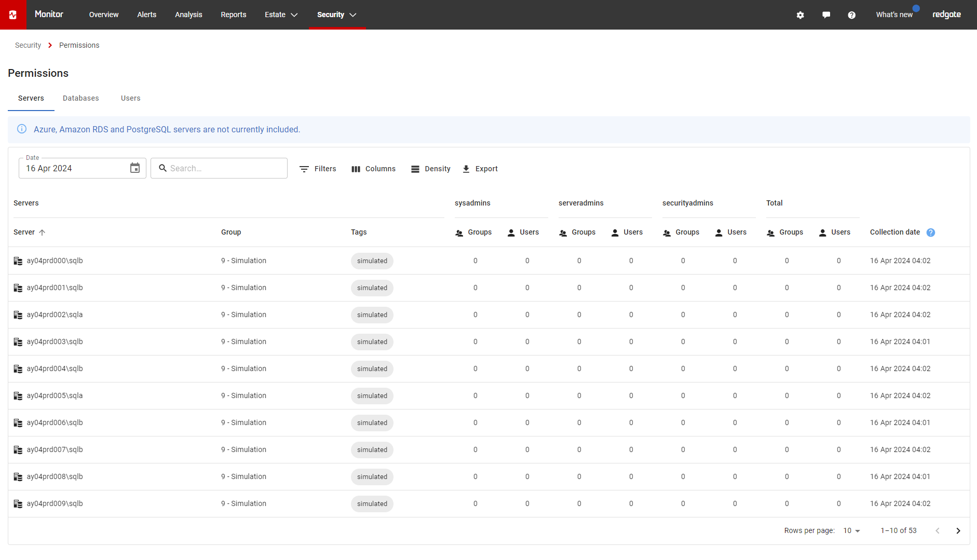Open the Density options
Screen dimensions: 977x560
(430, 169)
